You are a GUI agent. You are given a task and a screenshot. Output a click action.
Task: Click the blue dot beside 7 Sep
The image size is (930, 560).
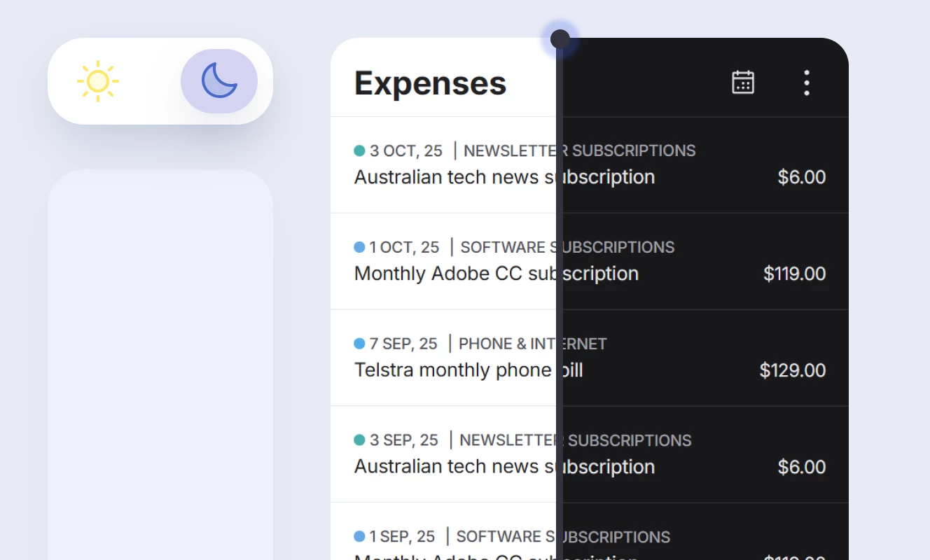[360, 344]
